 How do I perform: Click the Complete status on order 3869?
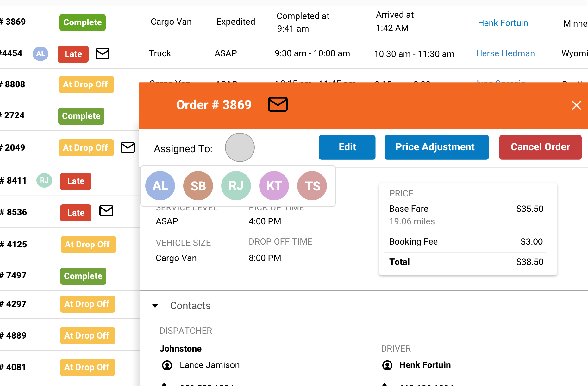83,22
